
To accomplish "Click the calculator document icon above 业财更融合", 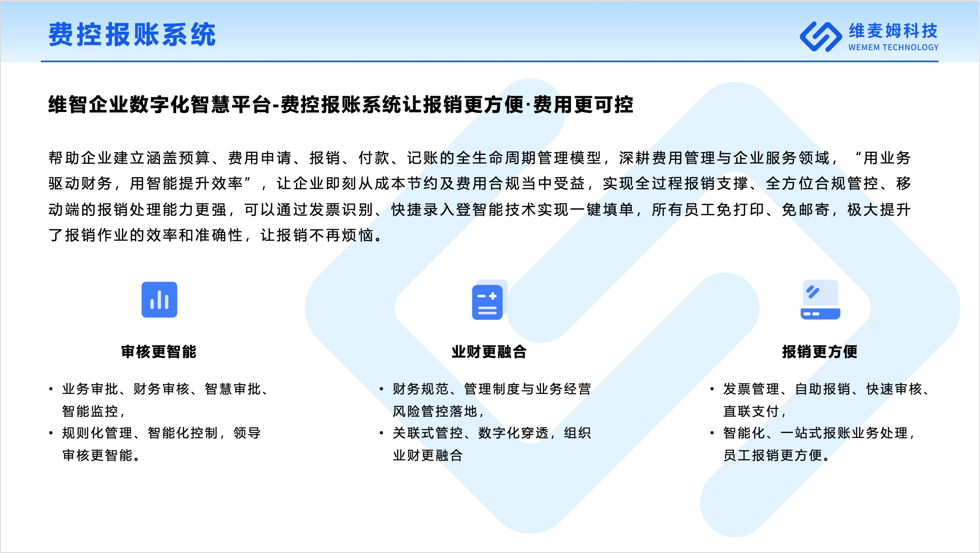I will (489, 300).
